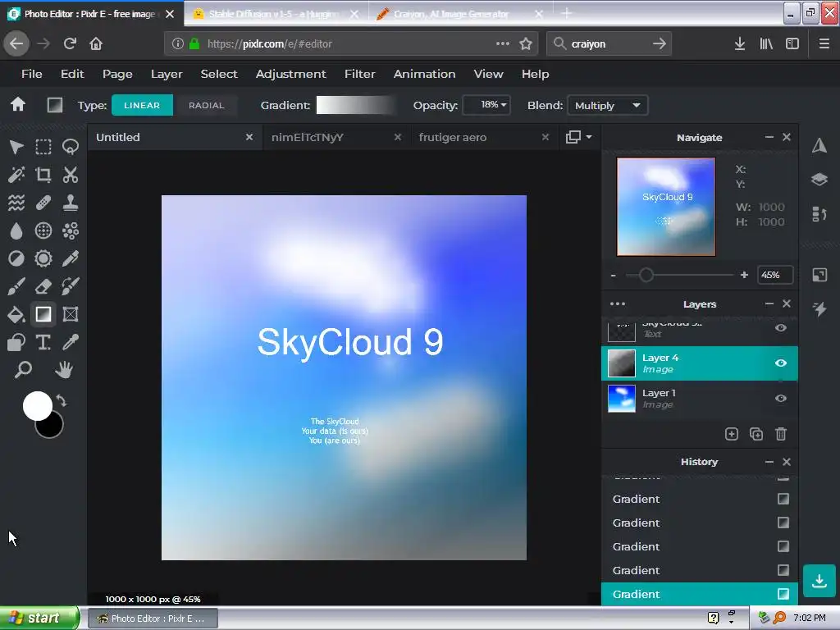The height and width of the screenshot is (630, 840).
Task: Open Layers panel options ellipsis
Action: coord(618,304)
